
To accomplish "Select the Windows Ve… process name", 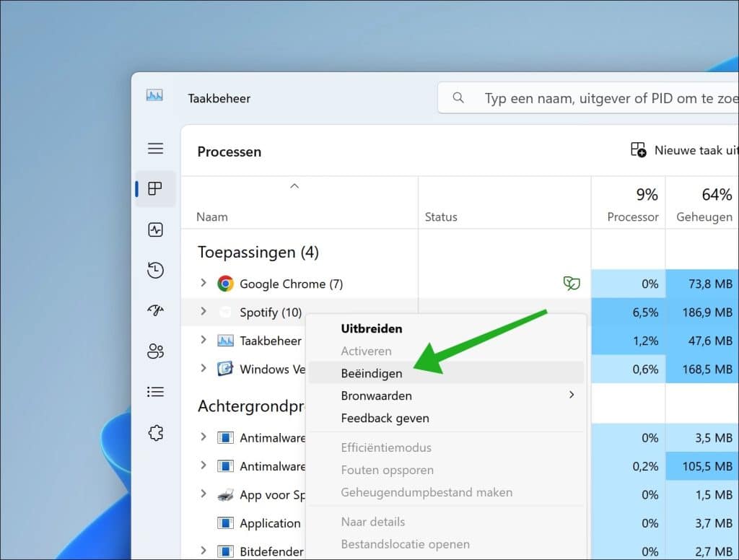I will [x=272, y=369].
